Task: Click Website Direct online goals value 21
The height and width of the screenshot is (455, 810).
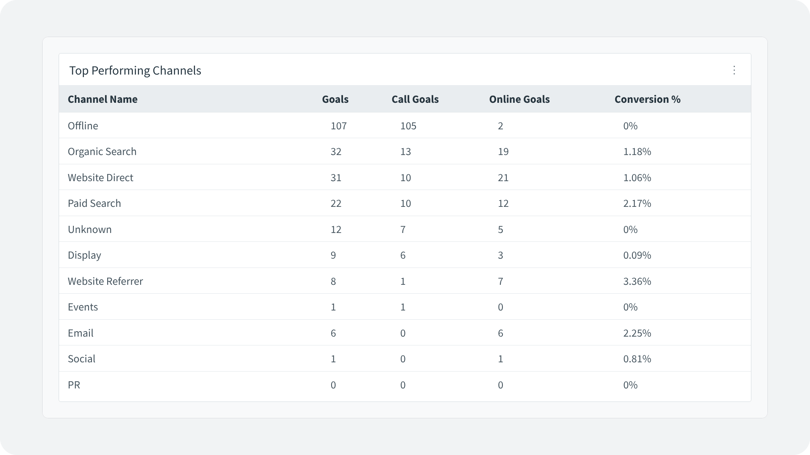Action: pos(503,178)
